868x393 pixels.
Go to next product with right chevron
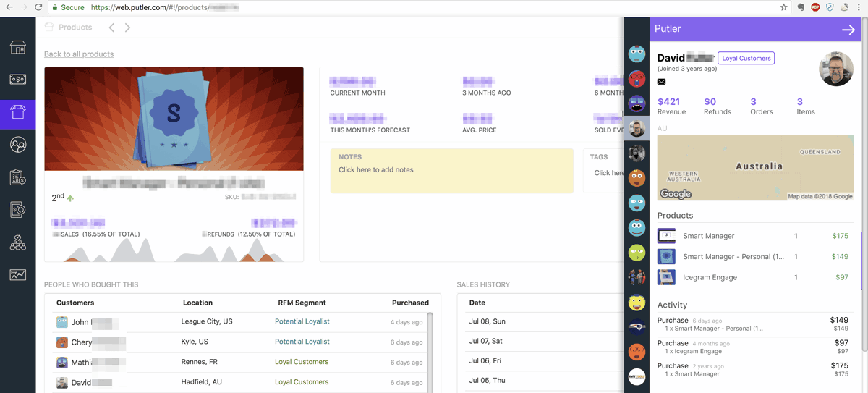[x=127, y=28]
